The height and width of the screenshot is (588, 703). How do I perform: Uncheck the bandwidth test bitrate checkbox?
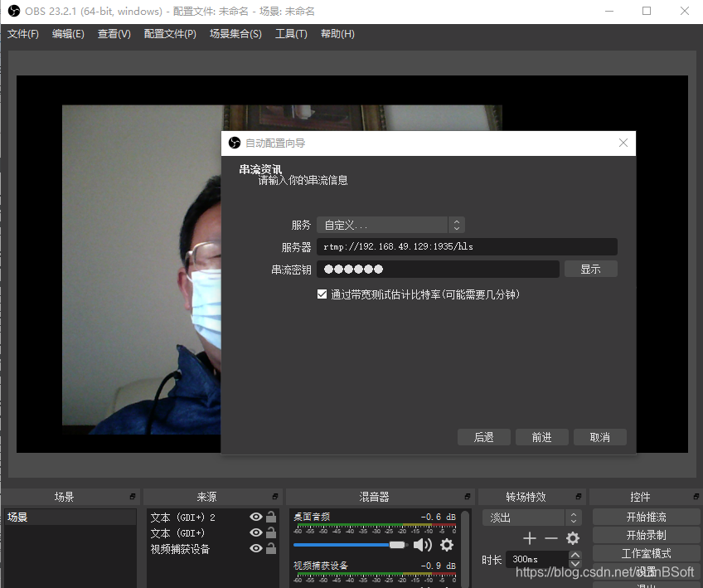point(322,293)
